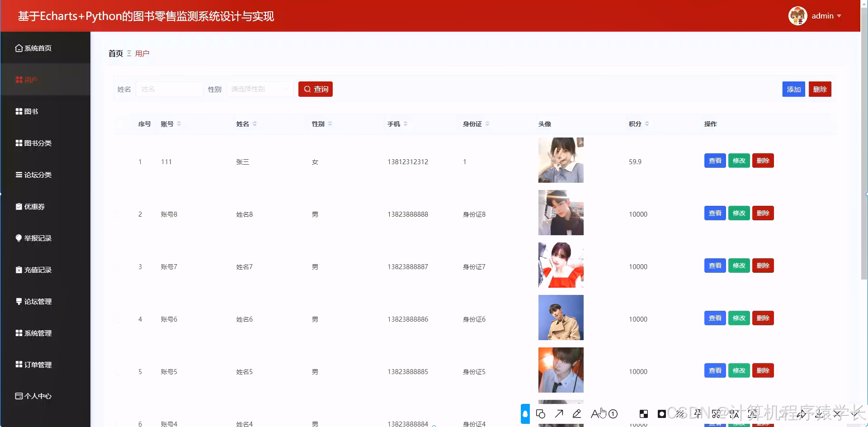Select the mosaic checkerboard tool
This screenshot has width=868, height=427.
pyautogui.click(x=644, y=414)
